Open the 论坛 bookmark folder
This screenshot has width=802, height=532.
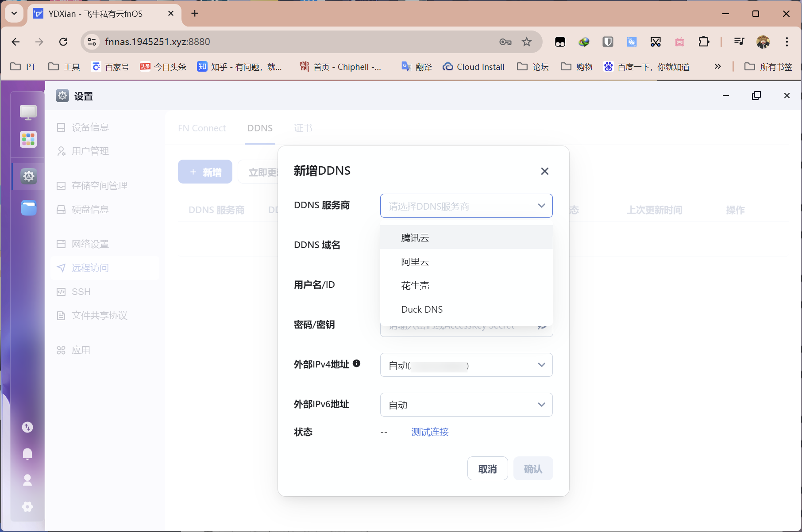533,67
